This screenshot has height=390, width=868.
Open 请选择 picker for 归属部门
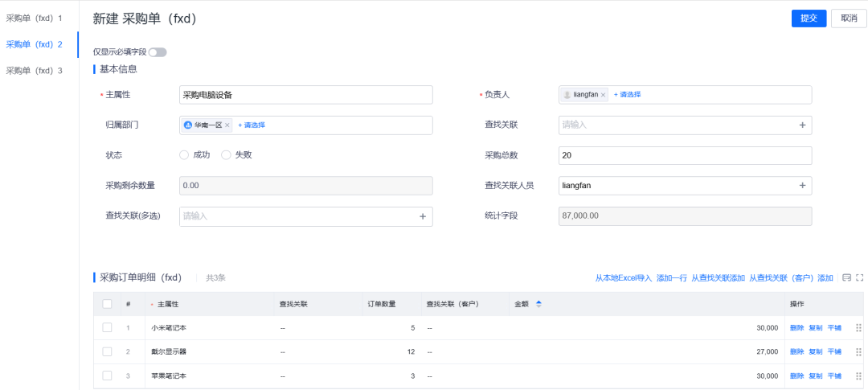click(x=252, y=125)
